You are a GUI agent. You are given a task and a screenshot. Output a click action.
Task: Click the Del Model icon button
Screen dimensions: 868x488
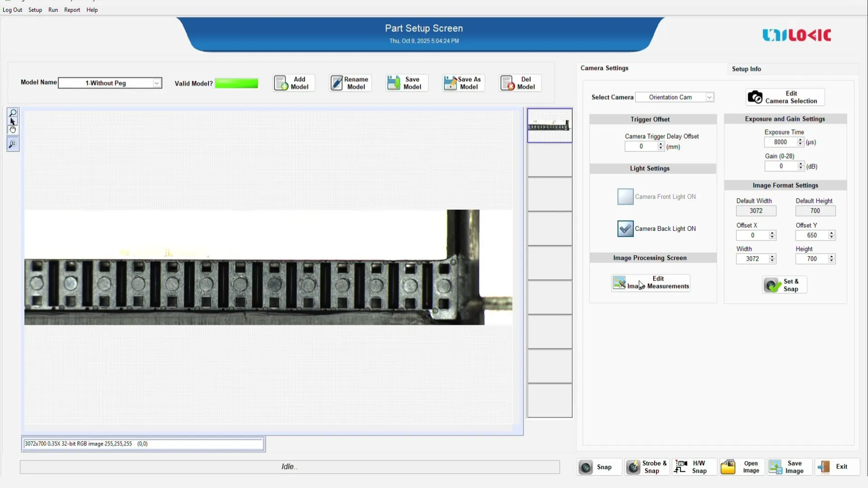point(507,83)
